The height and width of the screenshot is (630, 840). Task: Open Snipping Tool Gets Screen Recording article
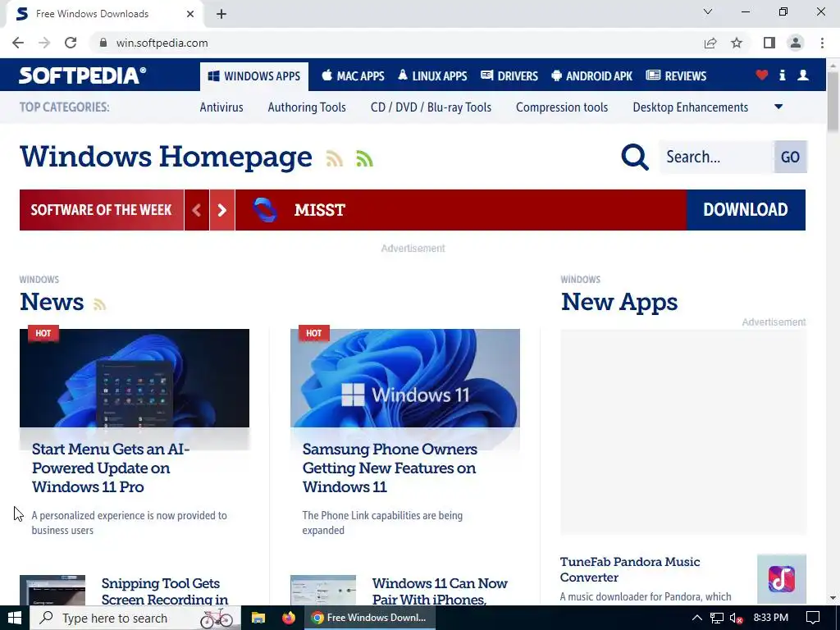[164, 591]
